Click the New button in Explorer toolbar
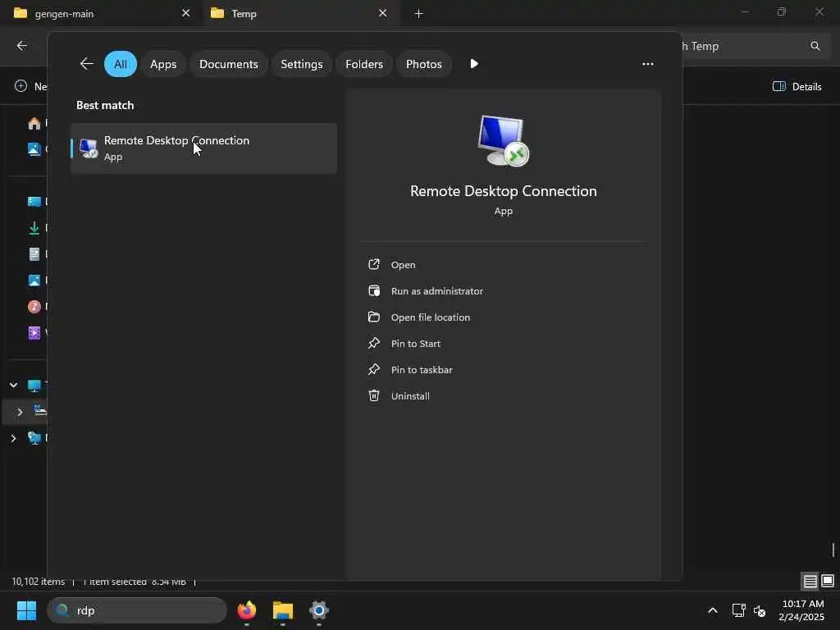840x630 pixels. 30,86
